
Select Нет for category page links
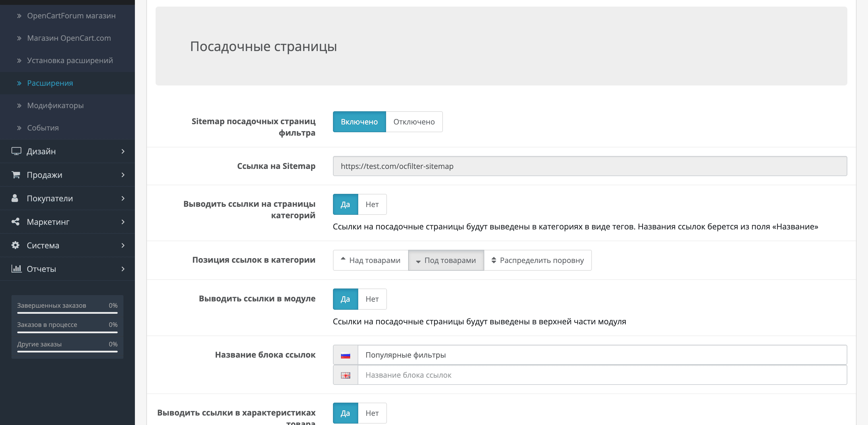click(372, 204)
